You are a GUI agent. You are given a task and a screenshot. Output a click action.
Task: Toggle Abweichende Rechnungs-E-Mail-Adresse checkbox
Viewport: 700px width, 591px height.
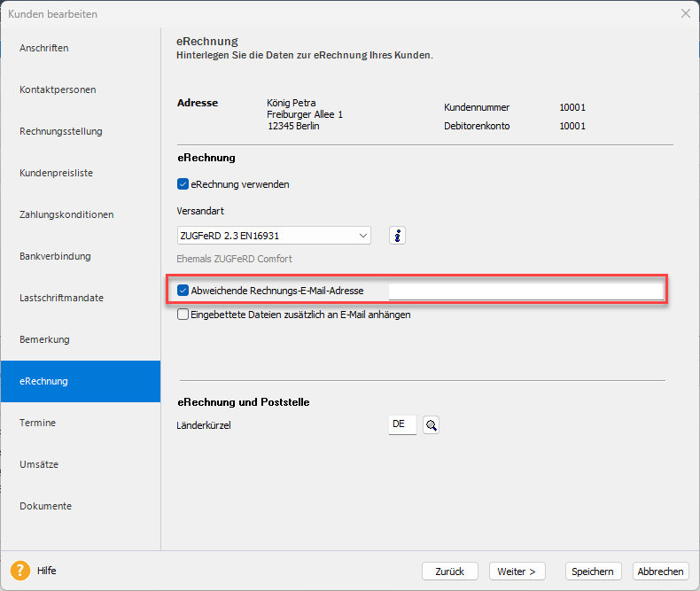click(x=183, y=291)
